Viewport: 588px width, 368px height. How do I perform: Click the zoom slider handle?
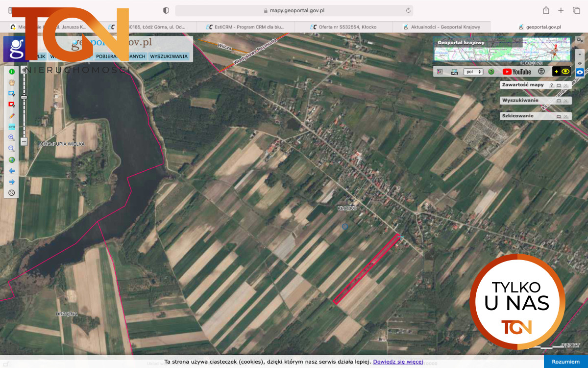[x=24, y=97]
